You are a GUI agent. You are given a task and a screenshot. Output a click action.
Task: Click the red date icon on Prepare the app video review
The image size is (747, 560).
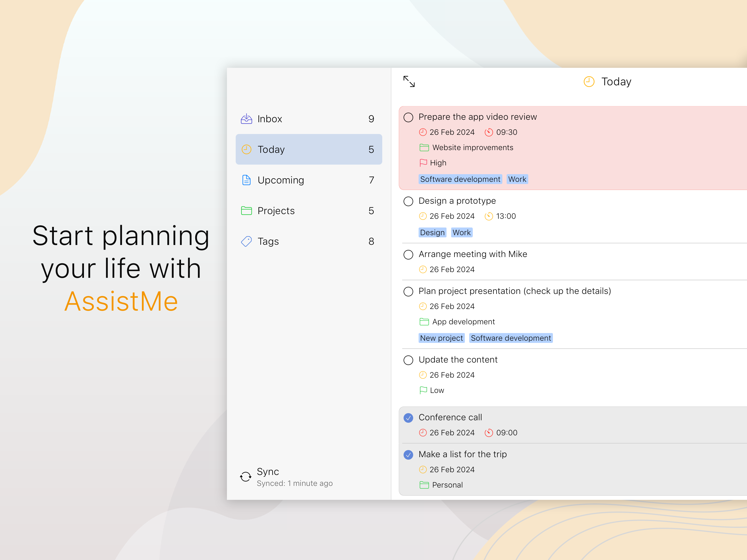(x=423, y=132)
